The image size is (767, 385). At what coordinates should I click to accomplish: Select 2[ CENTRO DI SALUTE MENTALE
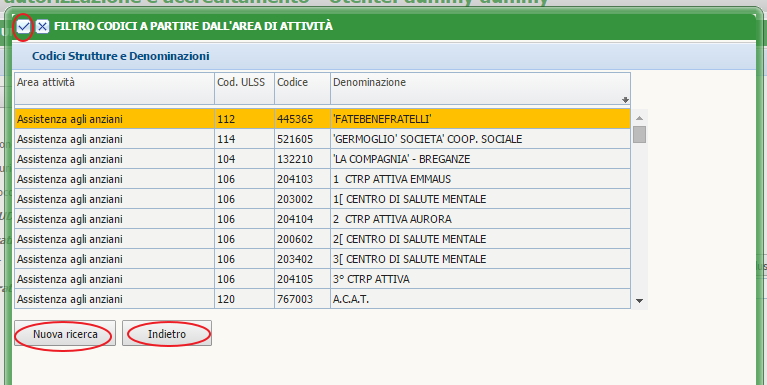[322, 239]
